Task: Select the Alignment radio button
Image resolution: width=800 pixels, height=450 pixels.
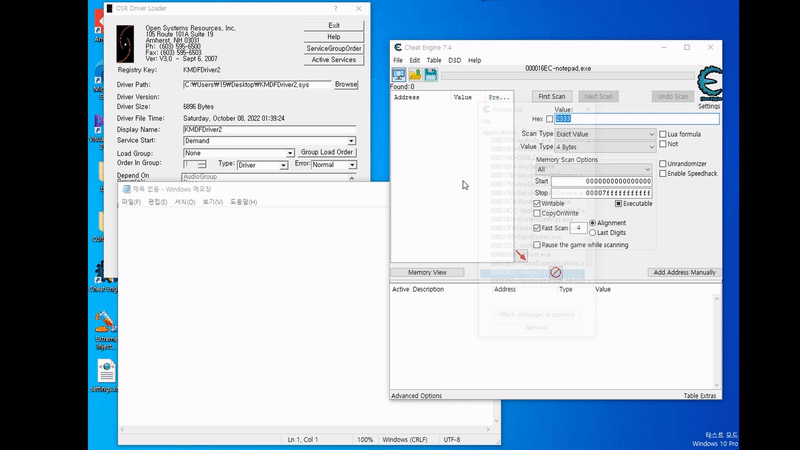Action: click(x=592, y=223)
